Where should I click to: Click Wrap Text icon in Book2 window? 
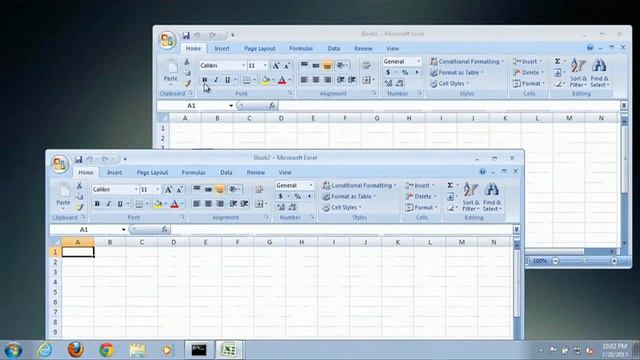(259, 189)
